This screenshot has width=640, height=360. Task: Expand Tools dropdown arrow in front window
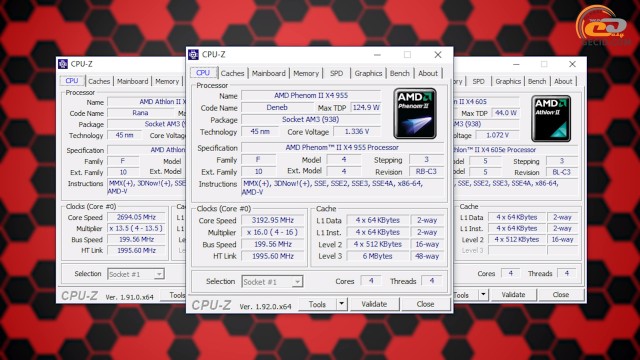(x=342, y=304)
